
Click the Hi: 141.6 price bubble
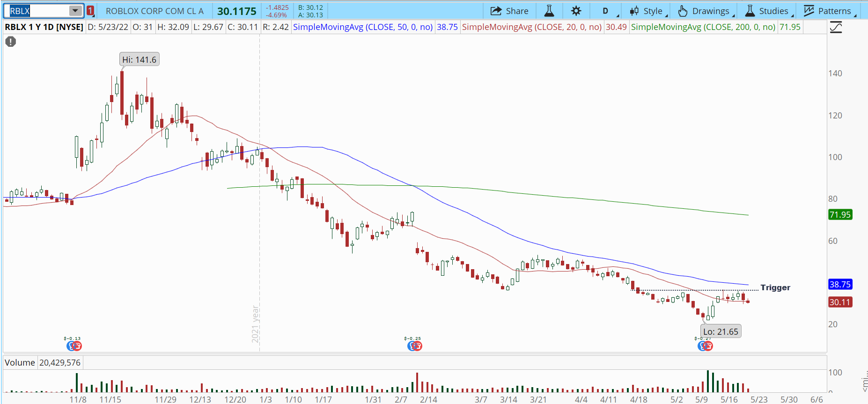pyautogui.click(x=139, y=59)
